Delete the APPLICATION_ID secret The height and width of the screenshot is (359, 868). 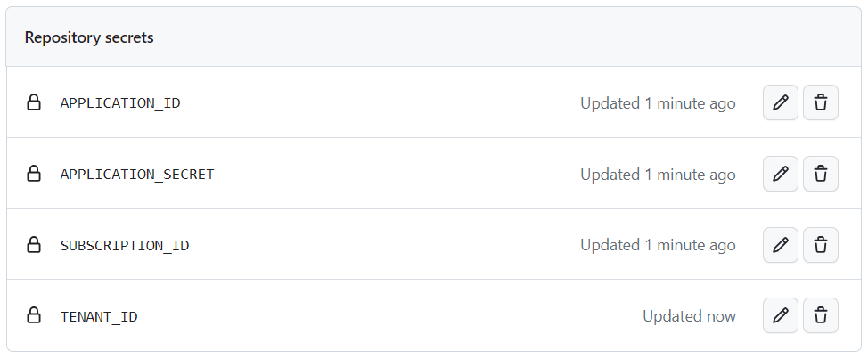point(821,102)
